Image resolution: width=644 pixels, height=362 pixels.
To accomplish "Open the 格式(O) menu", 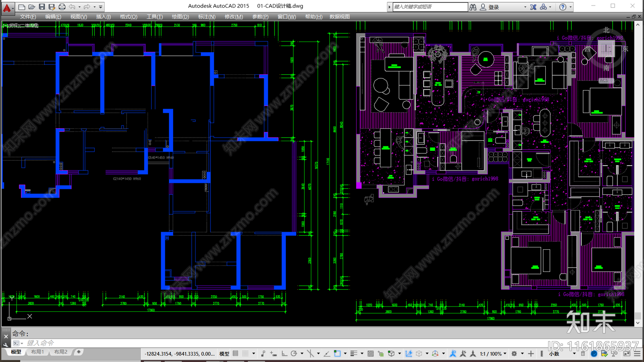I will click(x=128, y=16).
